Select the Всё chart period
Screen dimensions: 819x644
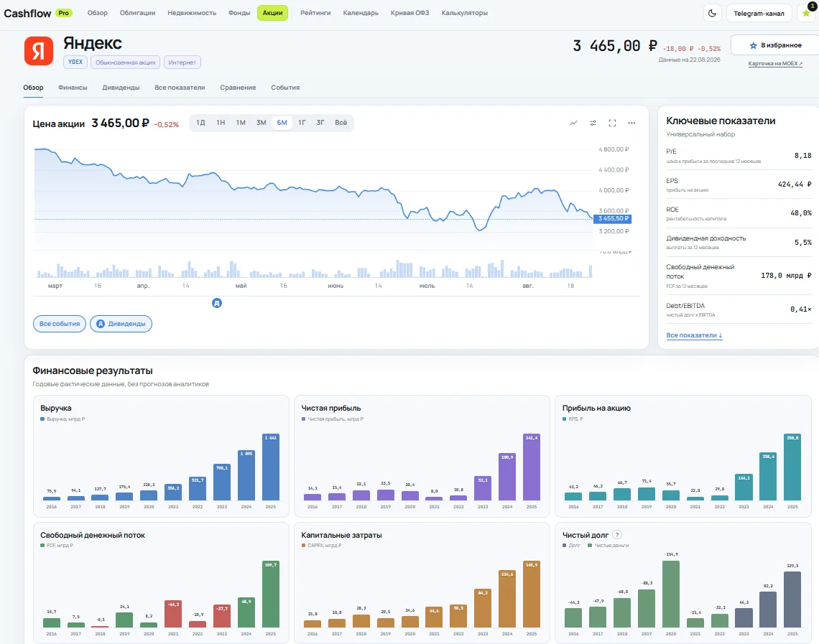tap(341, 123)
